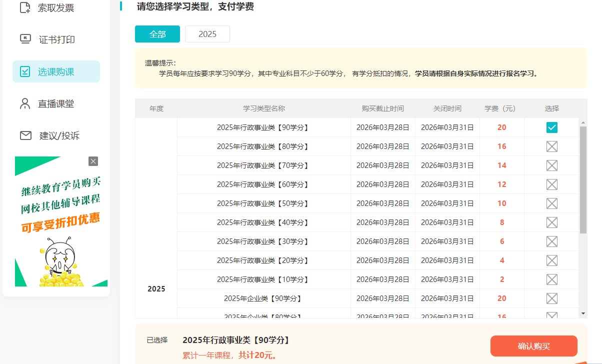Check the 2025年行政事业类【30学分】 option
The width and height of the screenshot is (602, 364).
click(x=551, y=241)
